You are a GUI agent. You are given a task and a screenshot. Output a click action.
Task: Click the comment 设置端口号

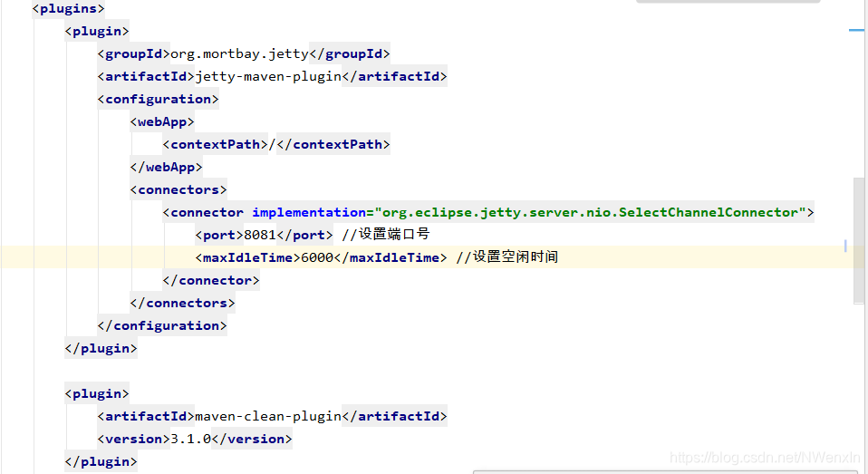(x=386, y=234)
